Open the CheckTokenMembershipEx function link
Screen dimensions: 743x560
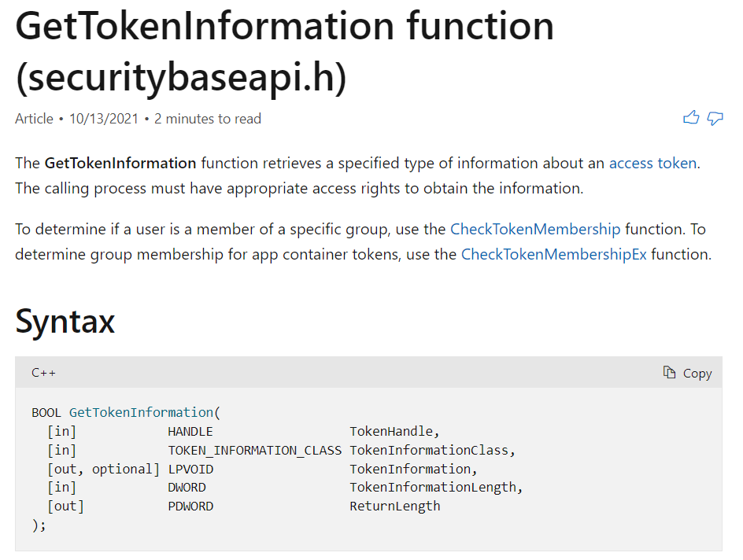553,255
